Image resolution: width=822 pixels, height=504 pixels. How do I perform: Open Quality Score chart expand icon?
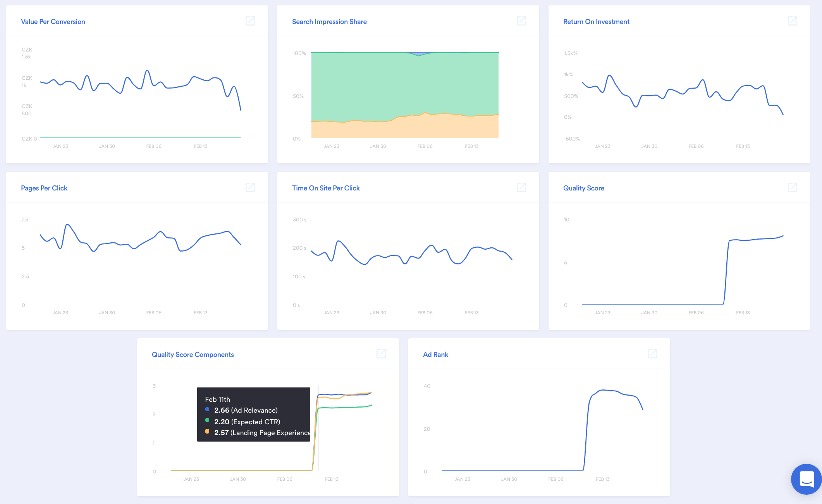point(793,187)
